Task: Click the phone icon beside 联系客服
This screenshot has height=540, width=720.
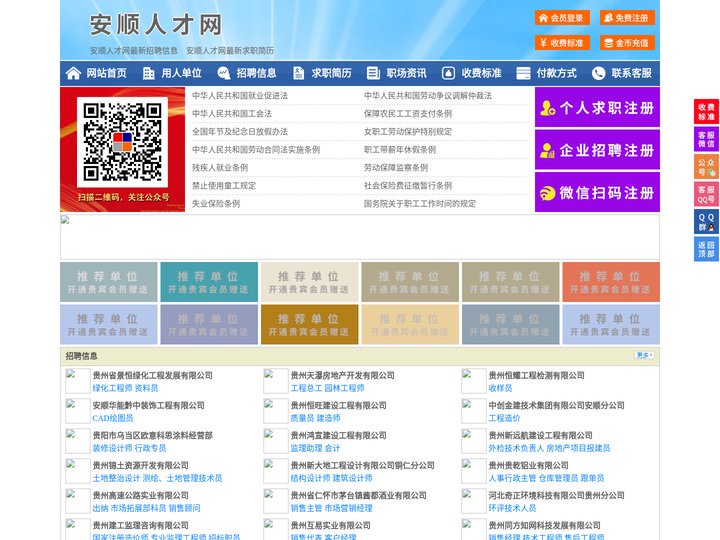Action: click(x=598, y=73)
